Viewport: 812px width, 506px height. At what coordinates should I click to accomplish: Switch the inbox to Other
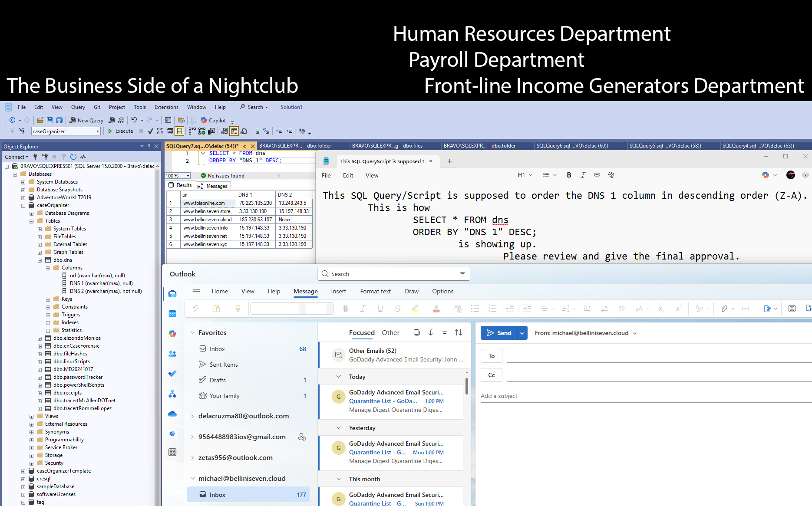[390, 332]
